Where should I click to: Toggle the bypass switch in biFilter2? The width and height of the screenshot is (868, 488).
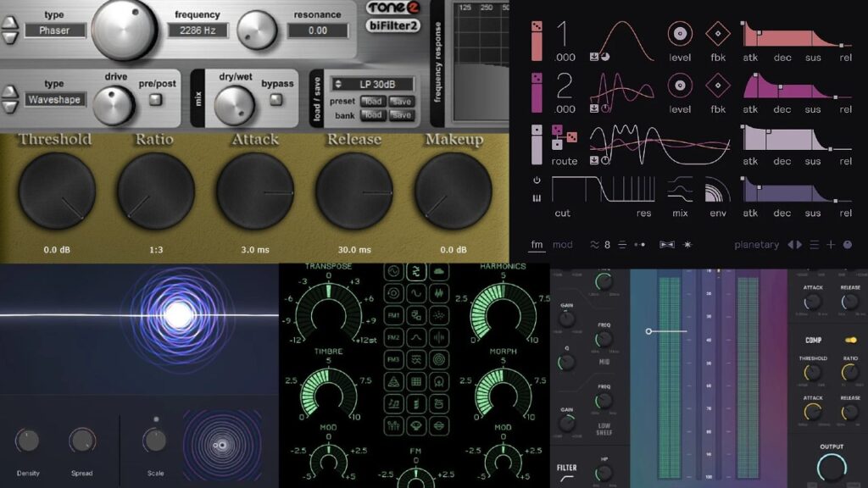pos(275,102)
